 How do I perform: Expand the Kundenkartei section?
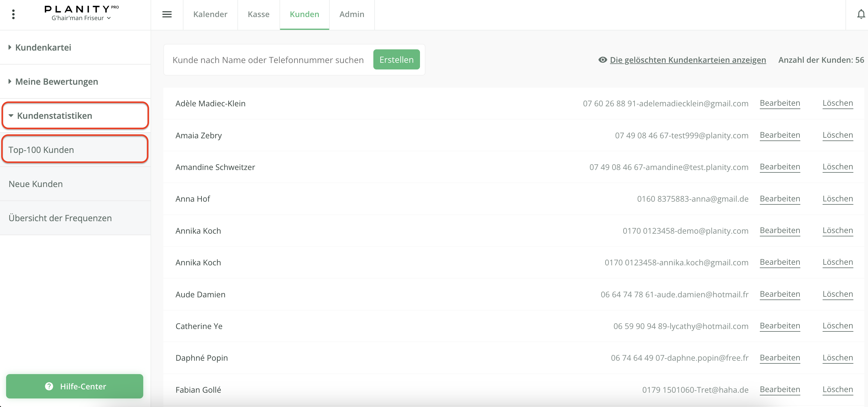(43, 48)
